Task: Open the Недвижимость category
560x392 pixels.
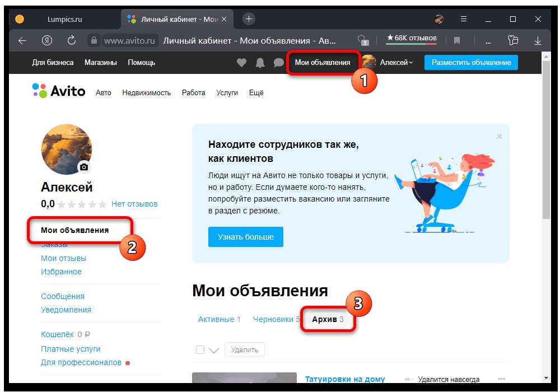Action: click(146, 93)
